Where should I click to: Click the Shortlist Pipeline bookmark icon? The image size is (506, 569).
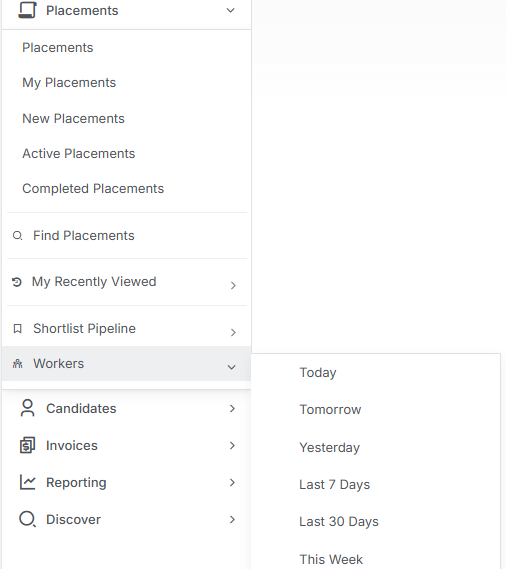pyautogui.click(x=17, y=328)
